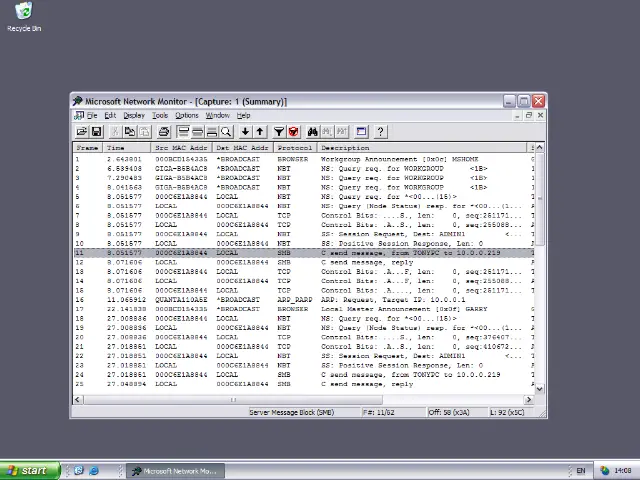Toggle the red disable-filter icon

pyautogui.click(x=293, y=131)
